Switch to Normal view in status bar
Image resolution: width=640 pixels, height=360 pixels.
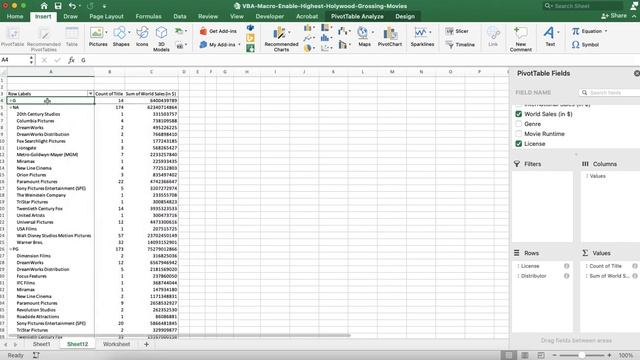pos(509,356)
